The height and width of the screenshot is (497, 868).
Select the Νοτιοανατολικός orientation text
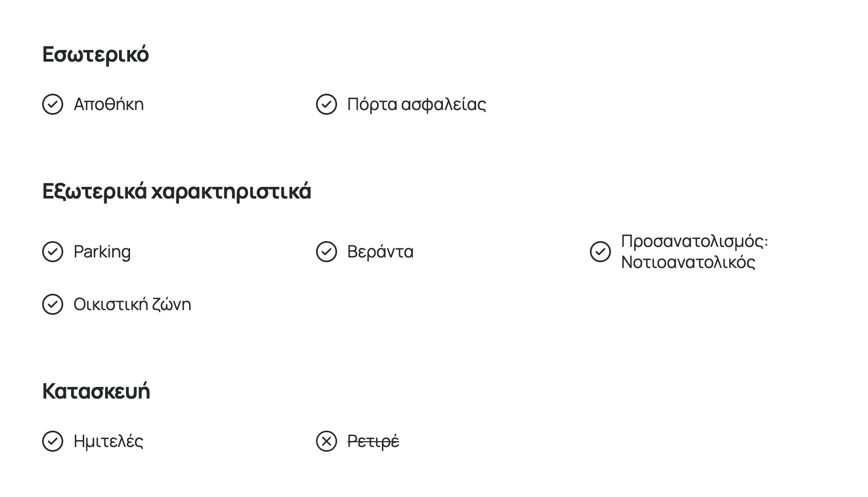688,262
